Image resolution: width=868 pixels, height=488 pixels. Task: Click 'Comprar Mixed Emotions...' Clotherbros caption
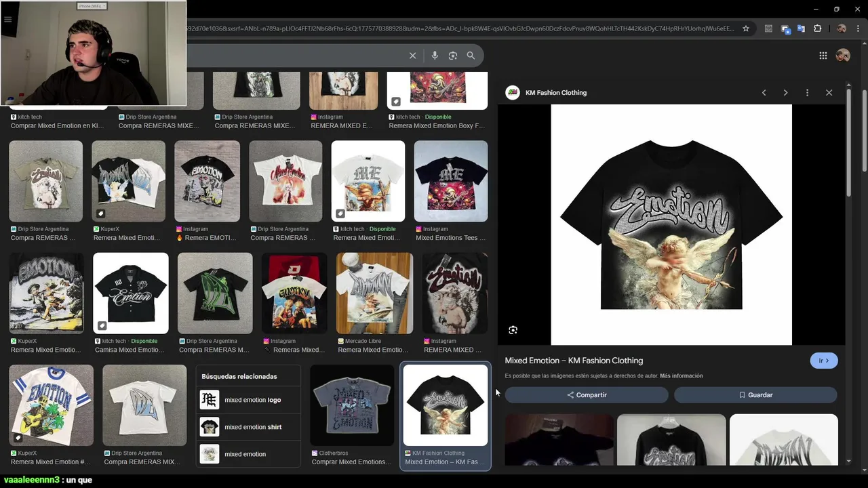(x=351, y=462)
